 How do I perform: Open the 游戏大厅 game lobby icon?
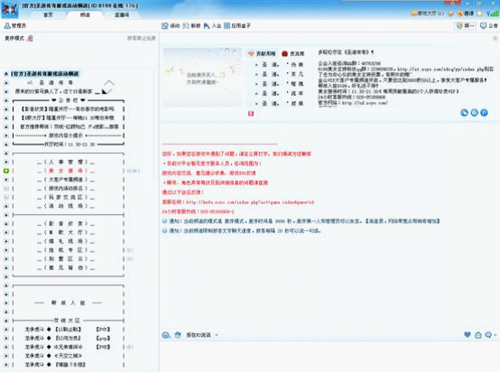click(414, 13)
